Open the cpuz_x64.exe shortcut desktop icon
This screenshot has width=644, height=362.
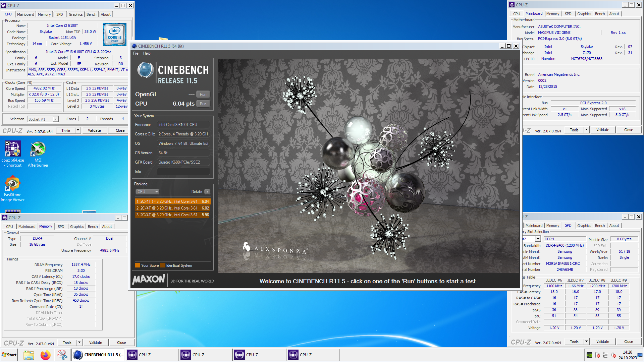[x=13, y=154]
